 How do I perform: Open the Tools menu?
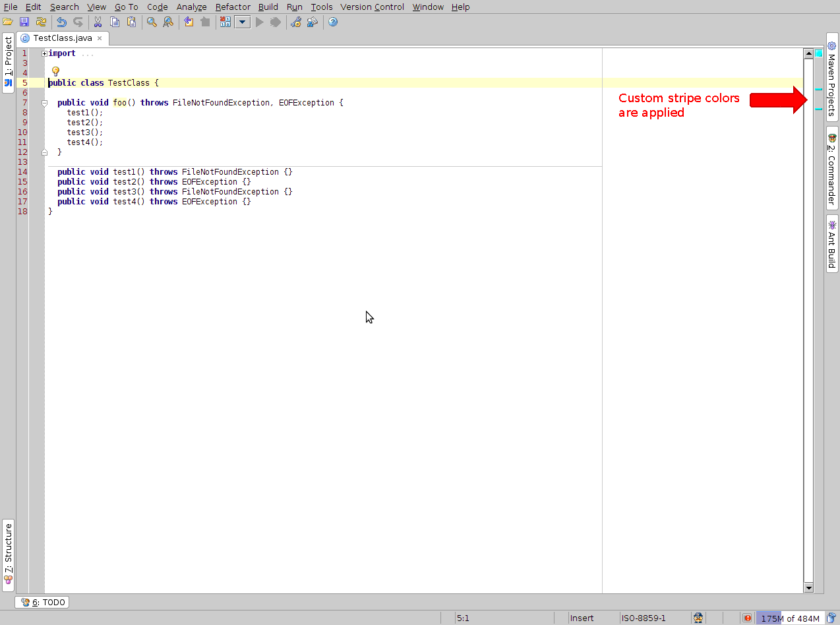tap(322, 7)
